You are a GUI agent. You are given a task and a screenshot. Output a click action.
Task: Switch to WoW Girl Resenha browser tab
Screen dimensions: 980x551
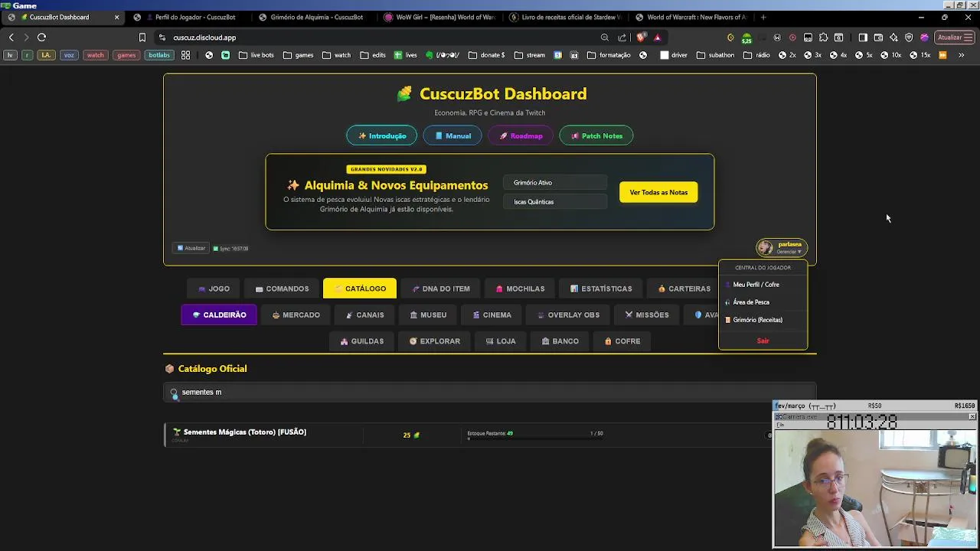[x=439, y=17]
